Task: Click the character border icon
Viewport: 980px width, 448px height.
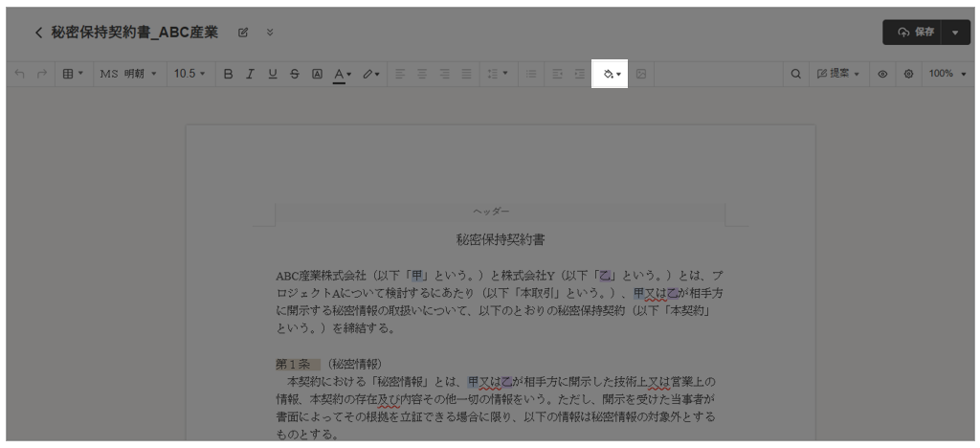Action: coord(317,74)
